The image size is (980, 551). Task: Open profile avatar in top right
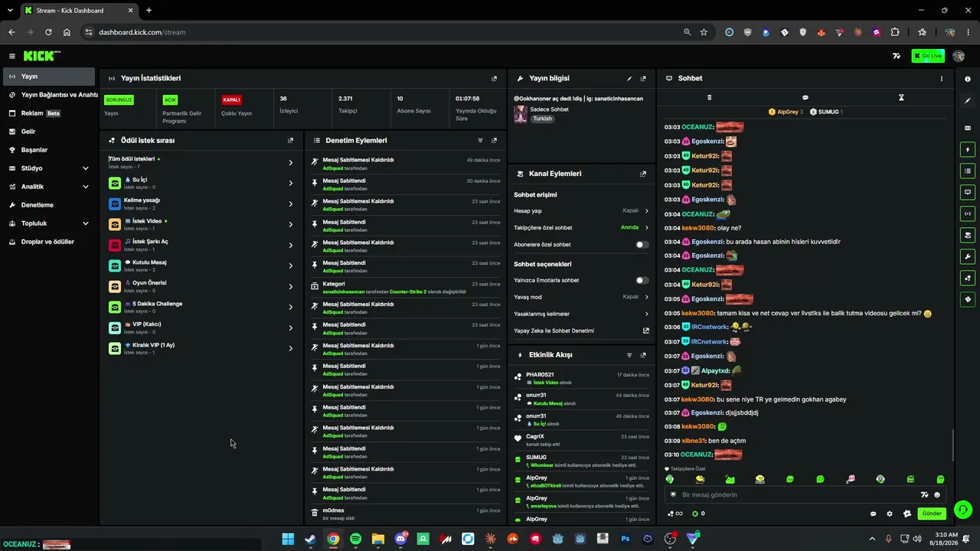(959, 56)
